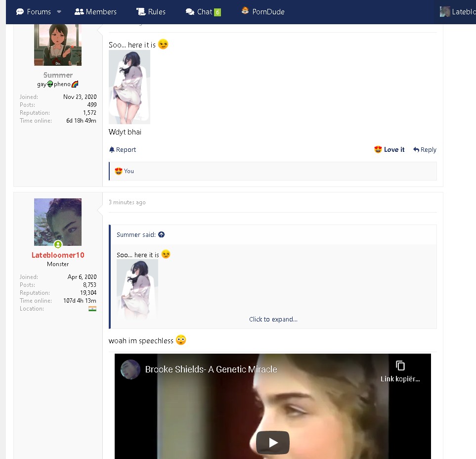Open the image attached in Summer's post

(130, 87)
